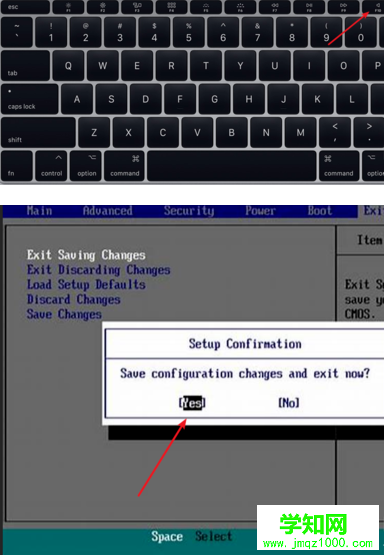Click the F10 mute key
384x555 pixels.
coord(373,7)
